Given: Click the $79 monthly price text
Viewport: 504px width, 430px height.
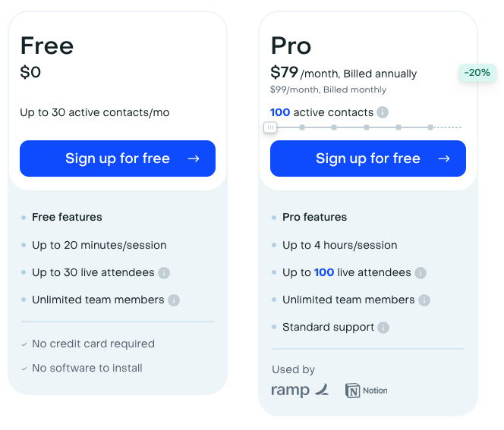Looking at the screenshot, I should 285,73.
